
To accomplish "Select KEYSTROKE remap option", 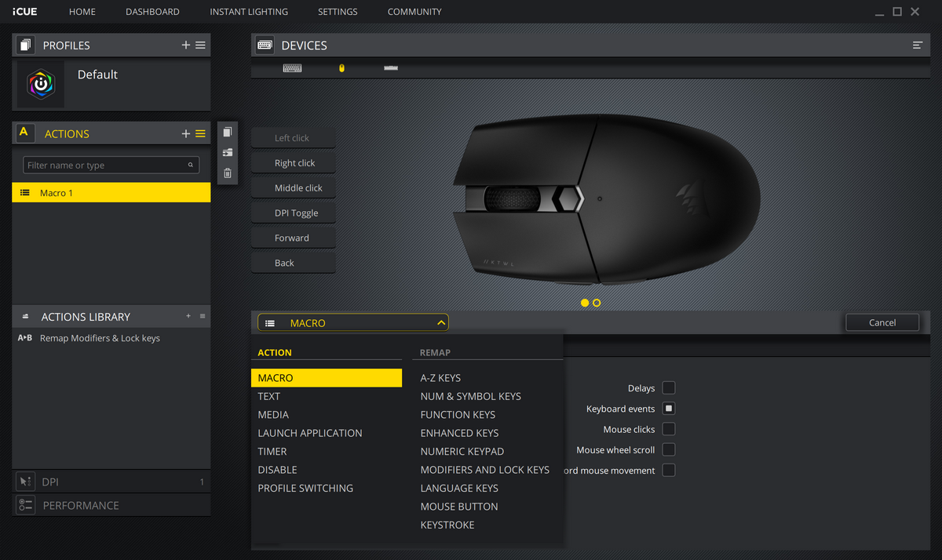I will coord(447,525).
